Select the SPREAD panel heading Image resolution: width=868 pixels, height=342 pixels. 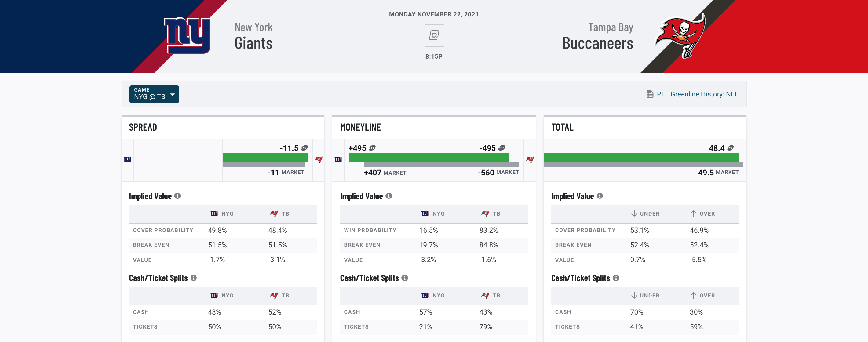click(x=143, y=127)
